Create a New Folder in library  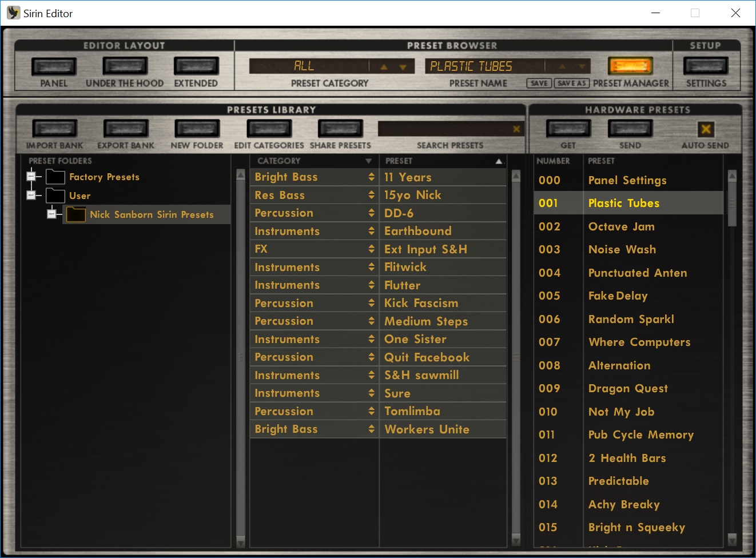(x=197, y=129)
